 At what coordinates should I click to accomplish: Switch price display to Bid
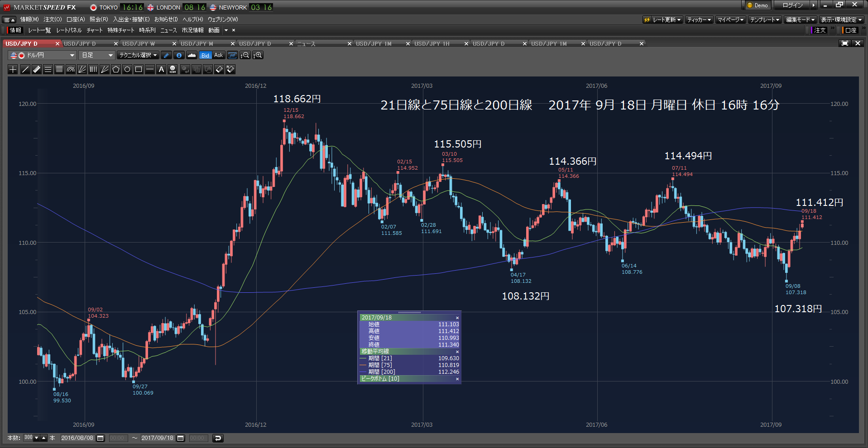[x=206, y=55]
